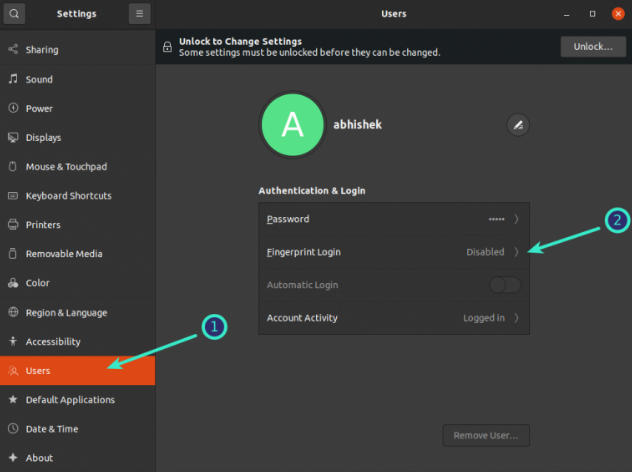Click the Disabled fingerprint status text
The image size is (632, 472).
tap(485, 252)
